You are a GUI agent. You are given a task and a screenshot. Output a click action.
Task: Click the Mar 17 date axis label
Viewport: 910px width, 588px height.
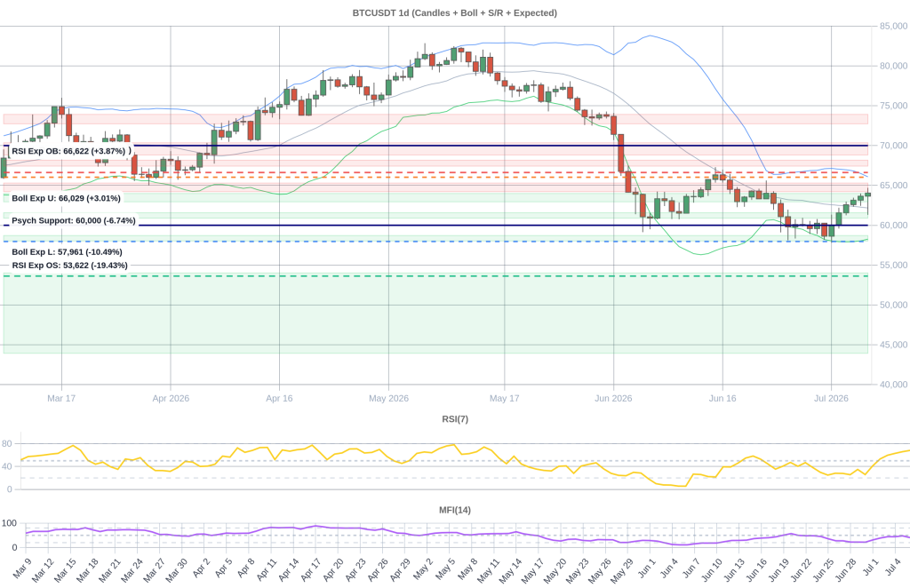pos(61,399)
